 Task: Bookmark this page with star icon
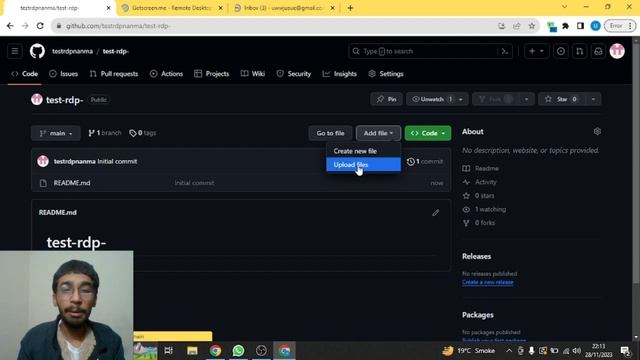[531, 26]
